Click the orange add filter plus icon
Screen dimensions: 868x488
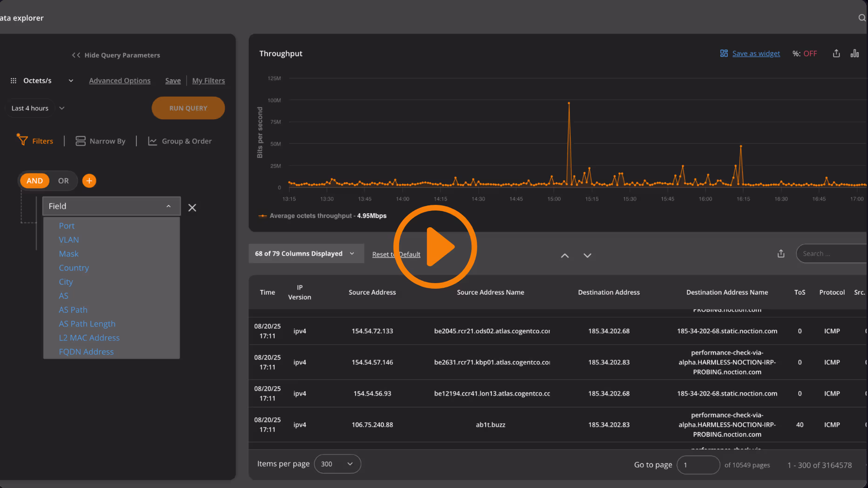(89, 181)
